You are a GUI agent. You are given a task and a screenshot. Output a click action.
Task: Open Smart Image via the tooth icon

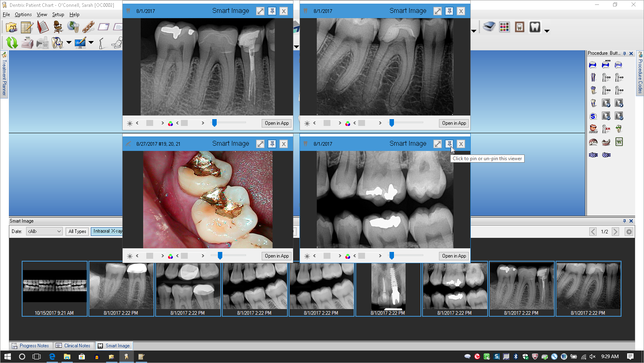tap(535, 27)
